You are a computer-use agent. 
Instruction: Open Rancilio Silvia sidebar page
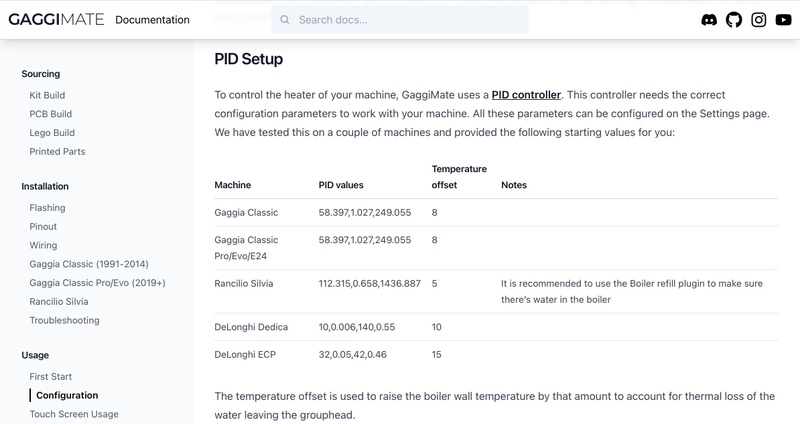coord(59,302)
